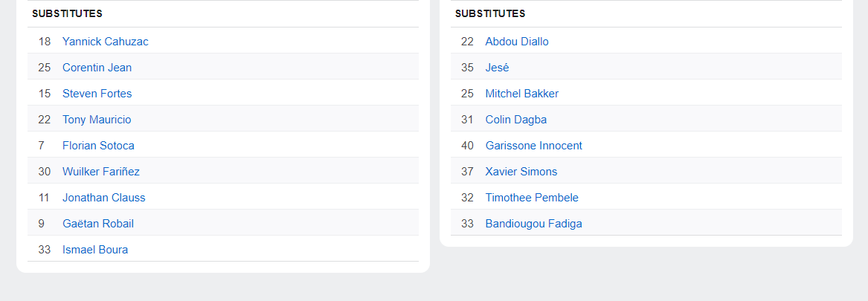Image resolution: width=868 pixels, height=301 pixels.
Task: Click Wuilker Fariñez name
Action: coord(100,172)
